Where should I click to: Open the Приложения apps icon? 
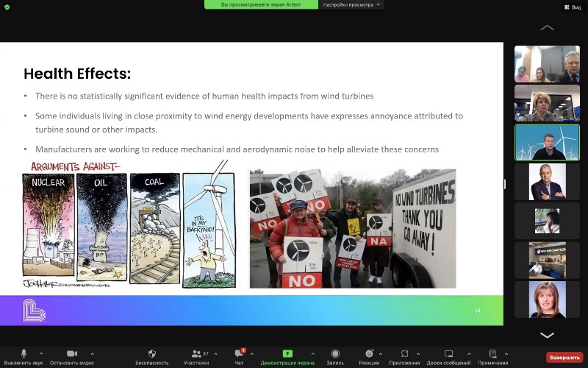coord(405,354)
